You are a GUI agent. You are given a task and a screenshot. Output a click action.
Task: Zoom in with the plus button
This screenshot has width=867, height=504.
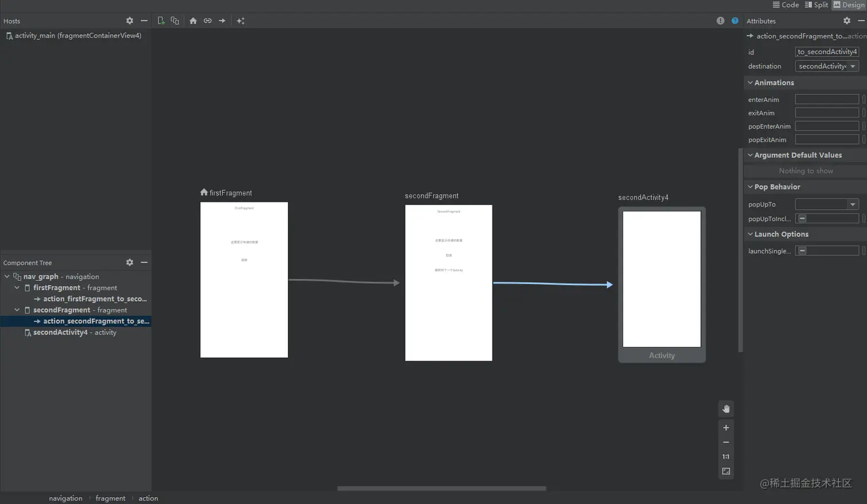726,428
